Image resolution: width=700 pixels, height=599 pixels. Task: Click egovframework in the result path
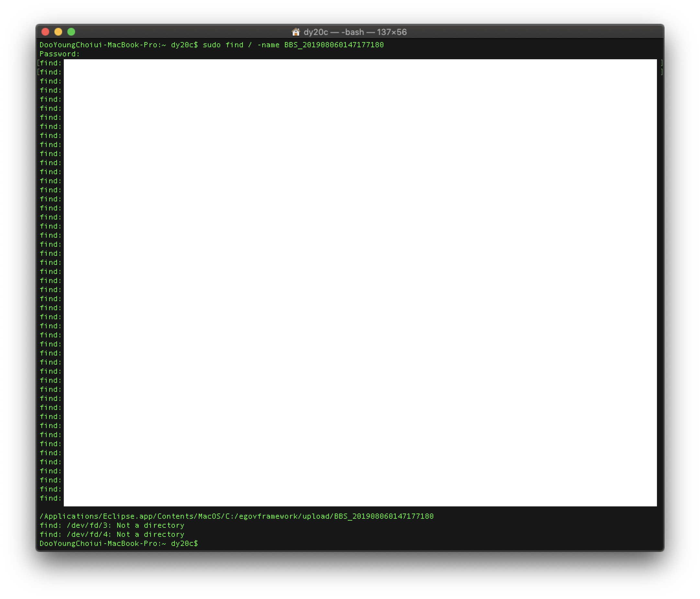[x=268, y=516]
